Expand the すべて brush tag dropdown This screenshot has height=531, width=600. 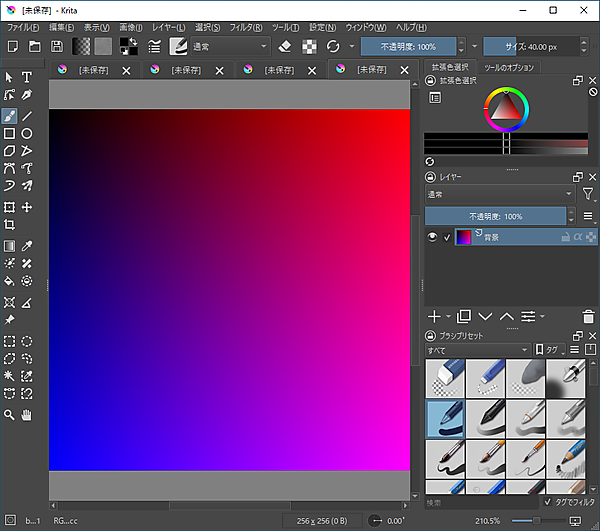[477, 350]
